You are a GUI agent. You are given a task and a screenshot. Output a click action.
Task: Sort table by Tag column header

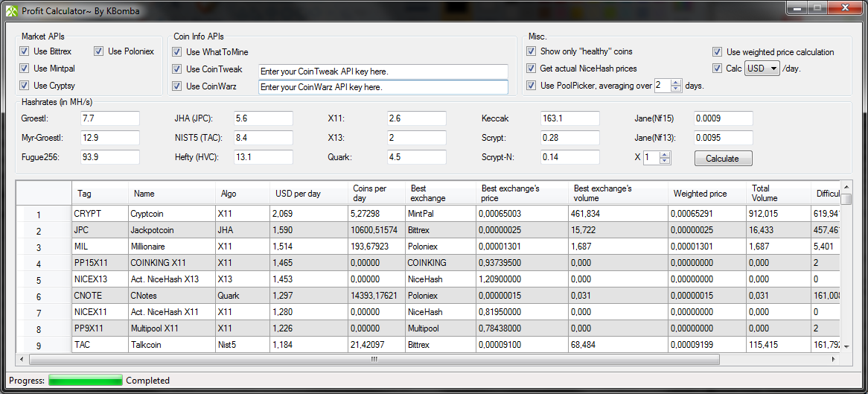(x=100, y=194)
